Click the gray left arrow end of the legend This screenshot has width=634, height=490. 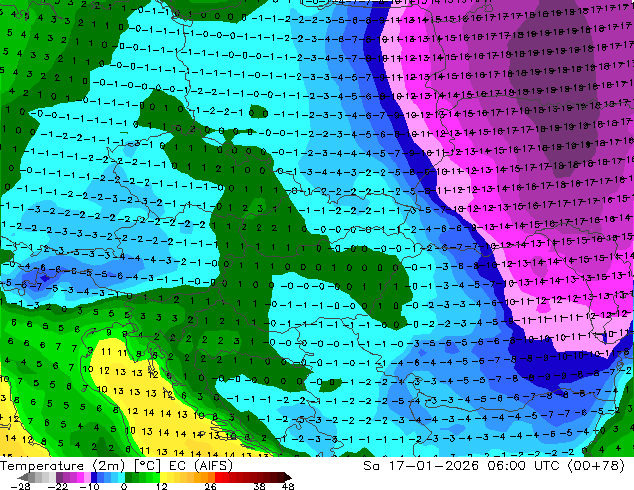(x=22, y=477)
